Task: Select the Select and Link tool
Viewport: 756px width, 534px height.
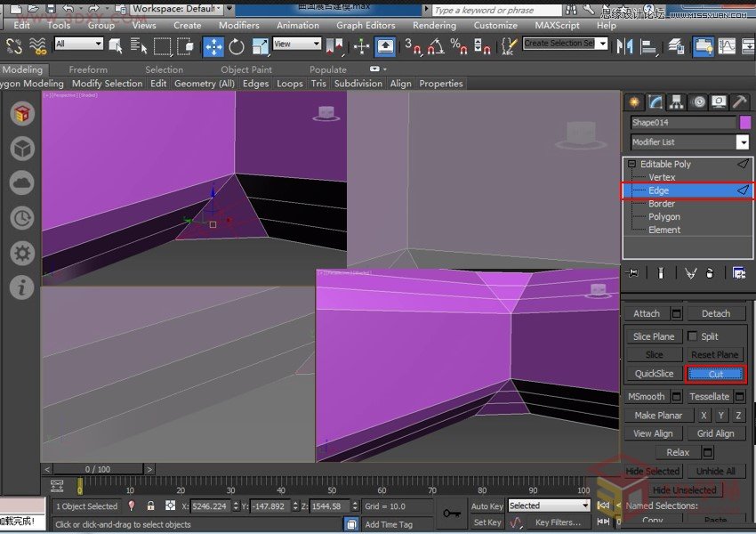Action: pos(14,47)
